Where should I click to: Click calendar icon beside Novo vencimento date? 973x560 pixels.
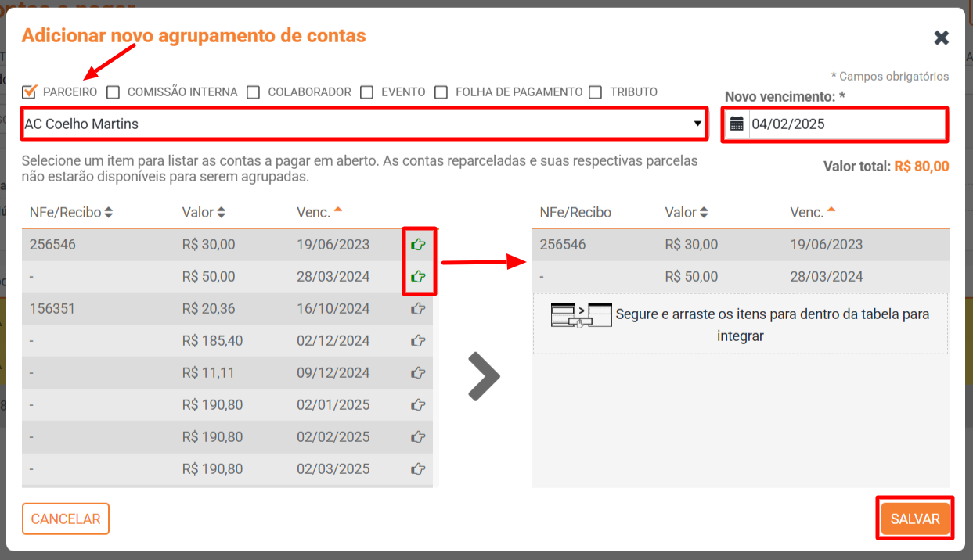(737, 124)
